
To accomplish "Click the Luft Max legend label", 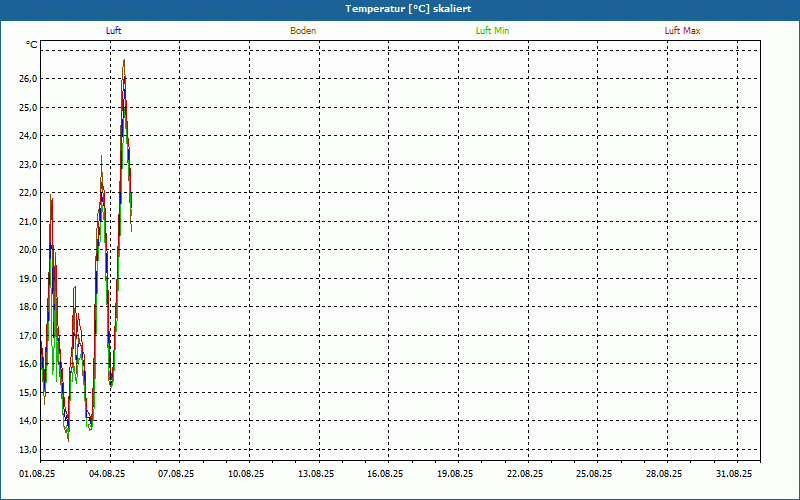I will (x=682, y=31).
